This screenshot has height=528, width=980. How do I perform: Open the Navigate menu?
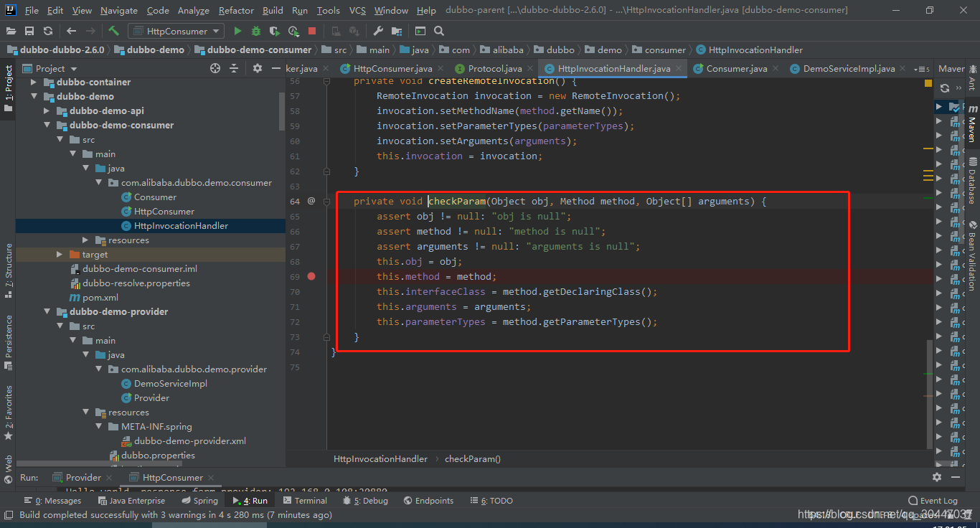119,10
